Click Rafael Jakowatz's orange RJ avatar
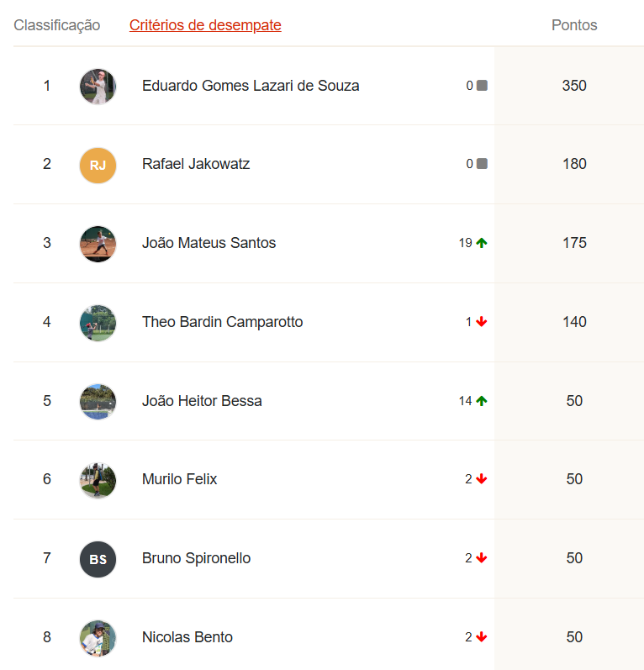 pos(98,165)
